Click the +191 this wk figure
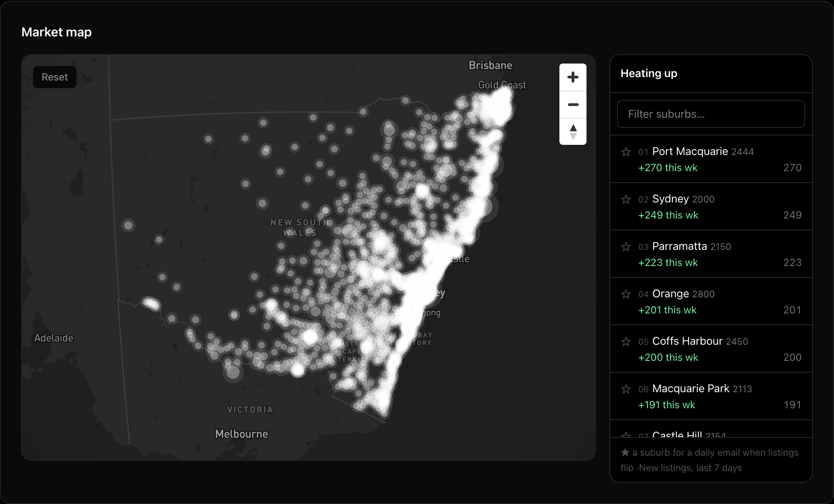The image size is (834, 504). (x=667, y=405)
